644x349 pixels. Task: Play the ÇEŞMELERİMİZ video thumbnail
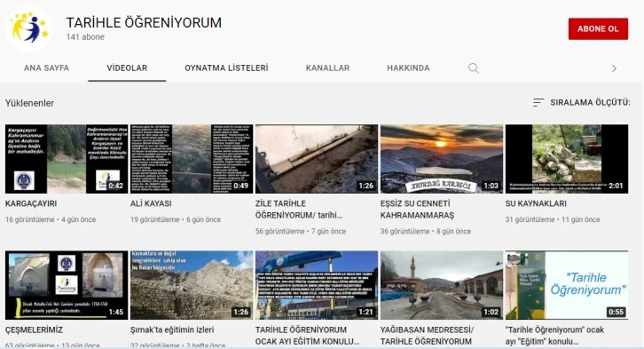pyautogui.click(x=67, y=285)
